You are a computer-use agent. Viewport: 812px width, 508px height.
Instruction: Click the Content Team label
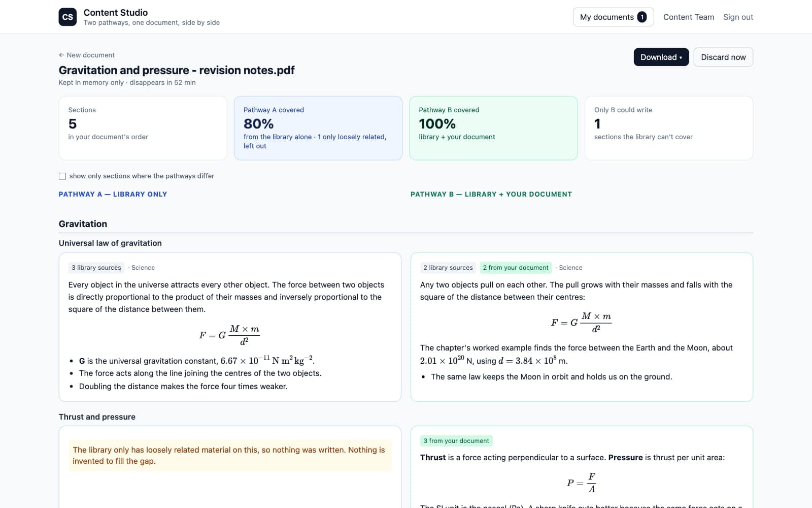pyautogui.click(x=688, y=17)
